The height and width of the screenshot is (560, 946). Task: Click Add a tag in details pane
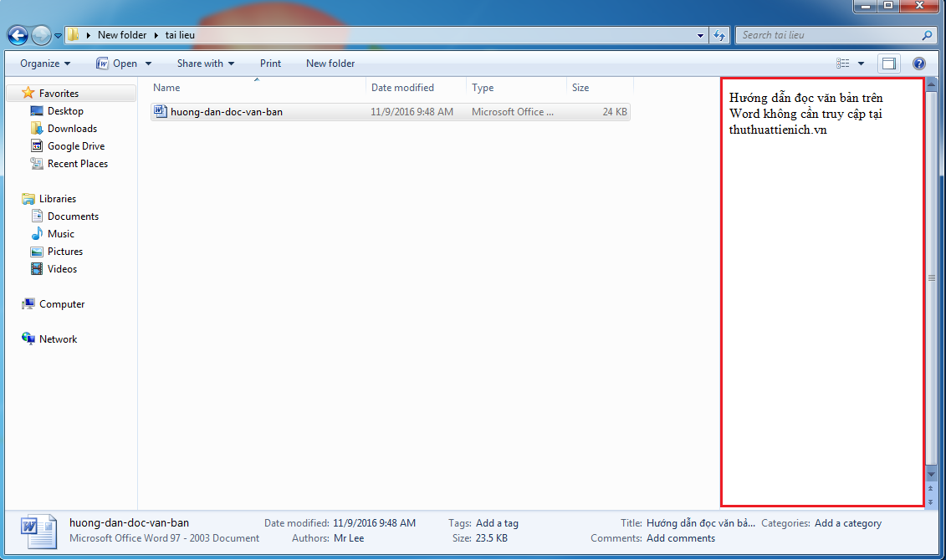point(497,523)
